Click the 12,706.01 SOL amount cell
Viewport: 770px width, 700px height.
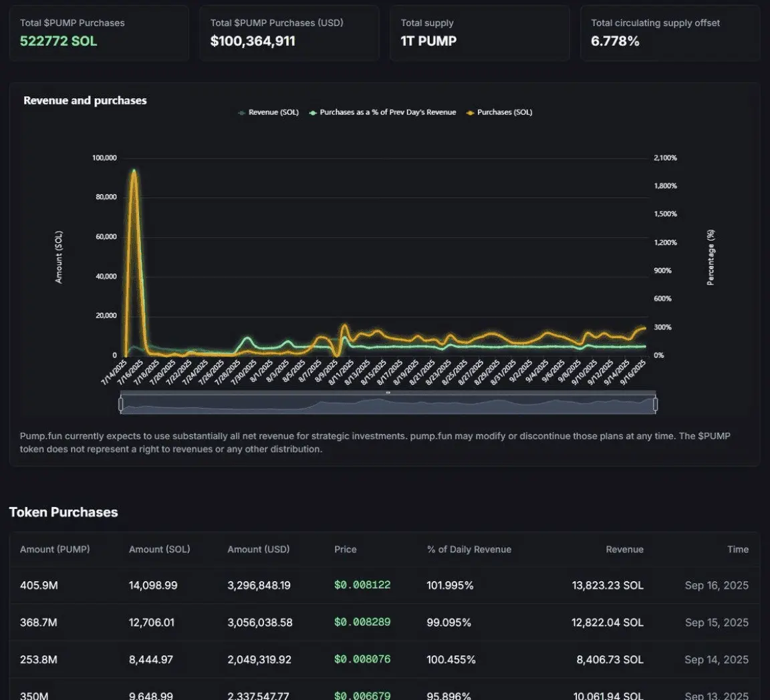(152, 623)
